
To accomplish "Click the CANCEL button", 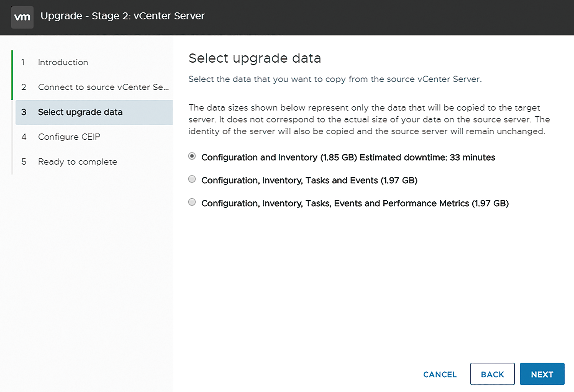I will (x=440, y=375).
